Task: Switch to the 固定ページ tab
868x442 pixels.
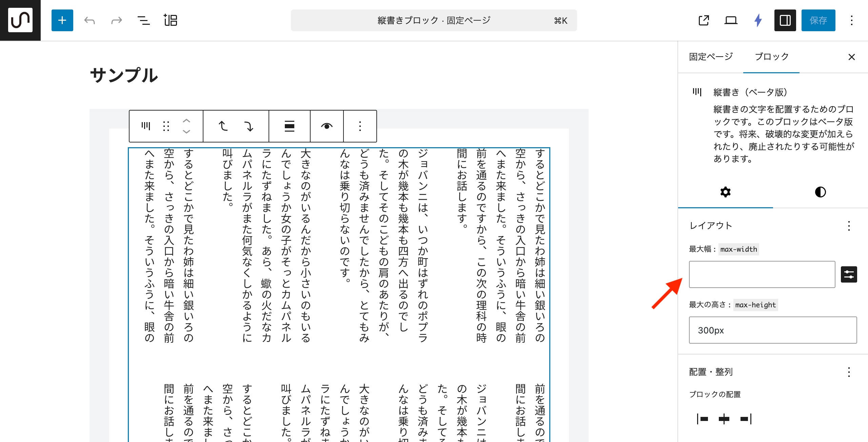Action: coord(711,57)
